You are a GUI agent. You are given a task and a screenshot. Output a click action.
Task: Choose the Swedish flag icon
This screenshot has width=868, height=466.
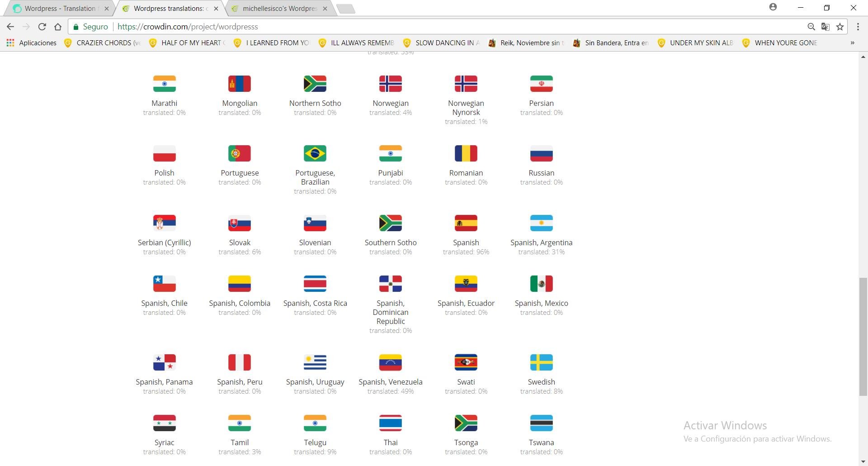click(542, 362)
